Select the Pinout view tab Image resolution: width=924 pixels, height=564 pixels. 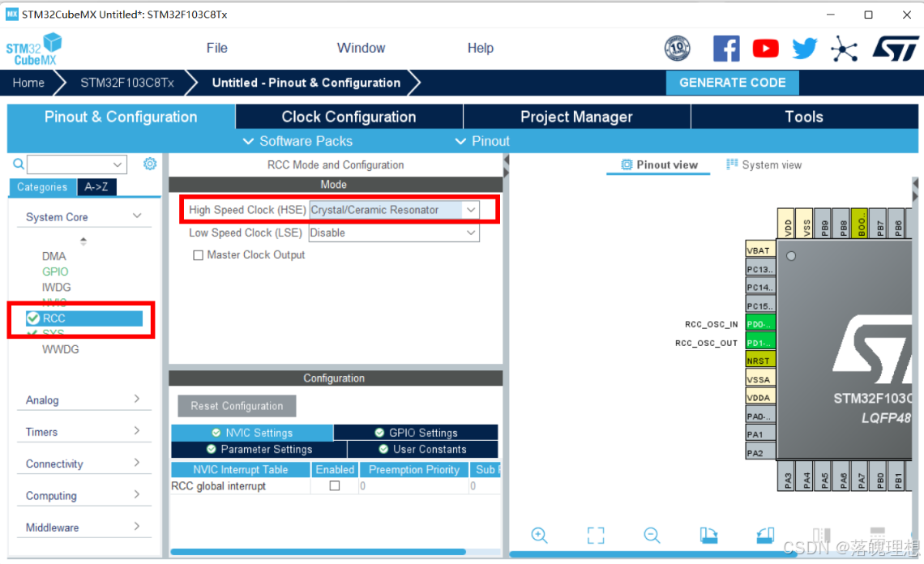point(659,164)
